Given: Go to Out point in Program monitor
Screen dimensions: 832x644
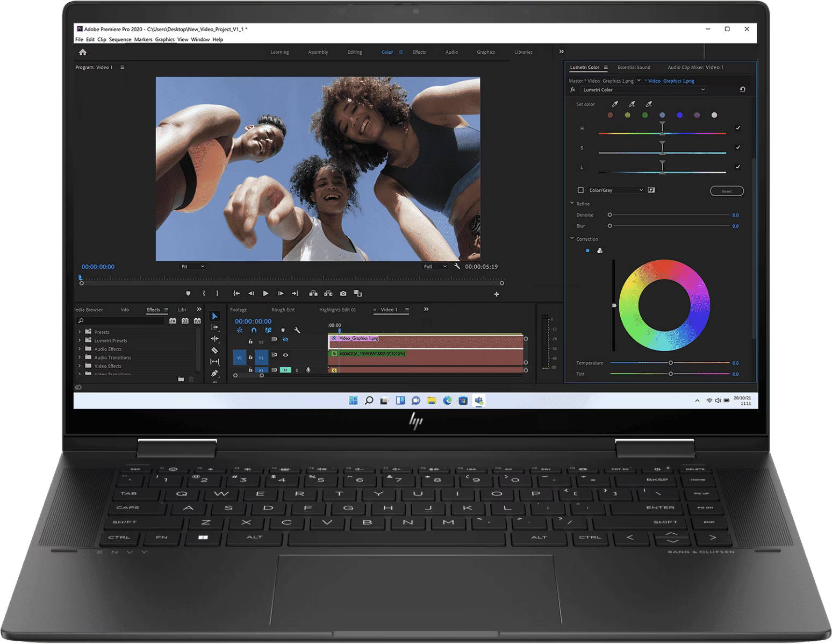Looking at the screenshot, I should click(x=295, y=294).
